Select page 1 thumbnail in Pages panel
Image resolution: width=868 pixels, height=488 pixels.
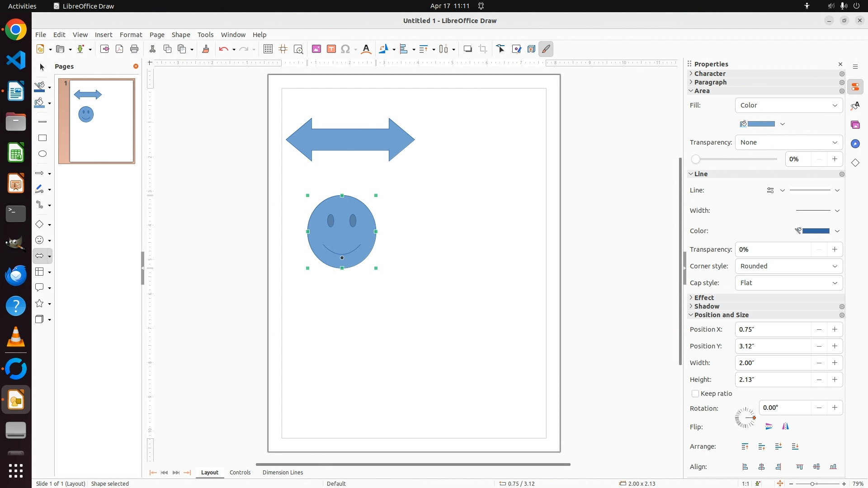click(102, 121)
